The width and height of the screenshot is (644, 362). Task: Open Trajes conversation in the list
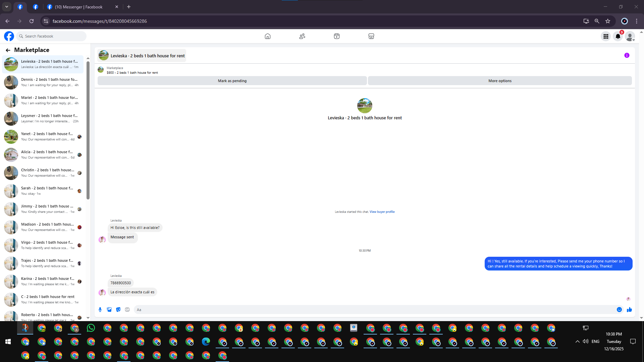[43, 263]
